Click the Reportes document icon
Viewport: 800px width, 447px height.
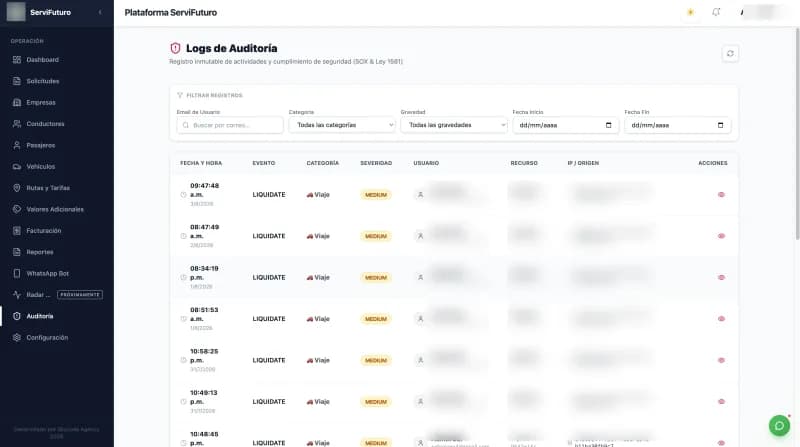17,252
